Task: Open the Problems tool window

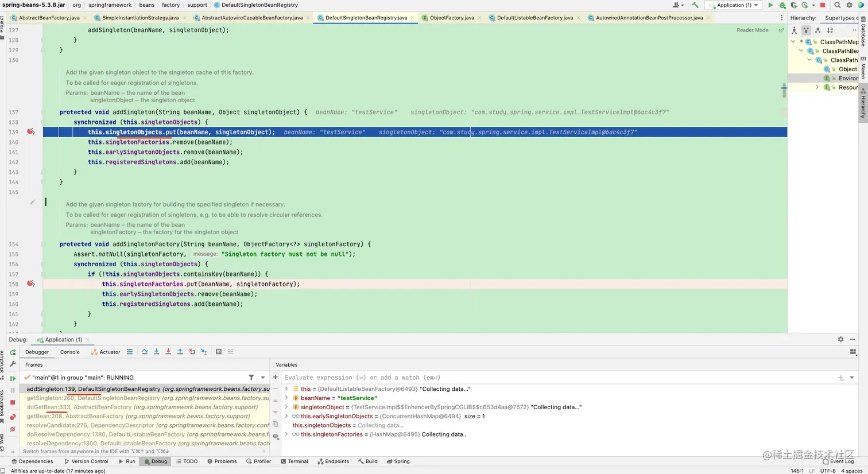Action: (222, 461)
